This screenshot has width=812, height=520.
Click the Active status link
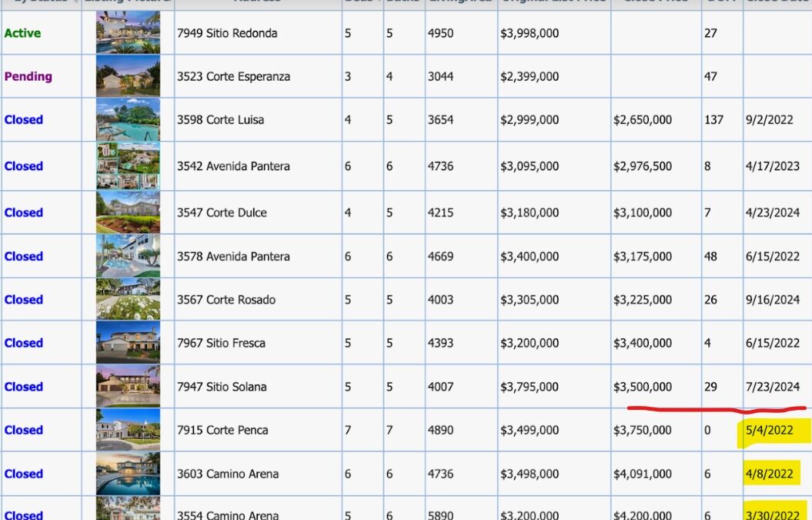[22, 33]
